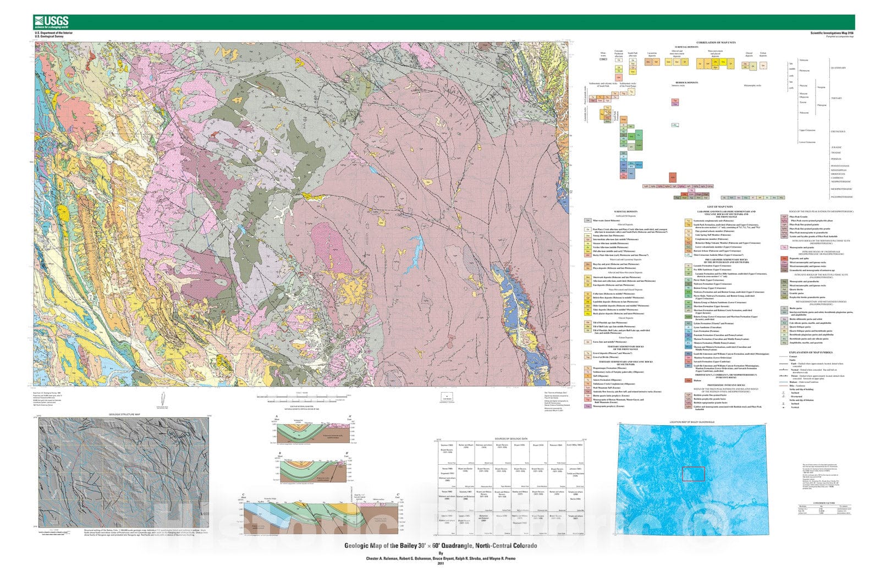Click the north arrow declination diagram below the map

163,400
